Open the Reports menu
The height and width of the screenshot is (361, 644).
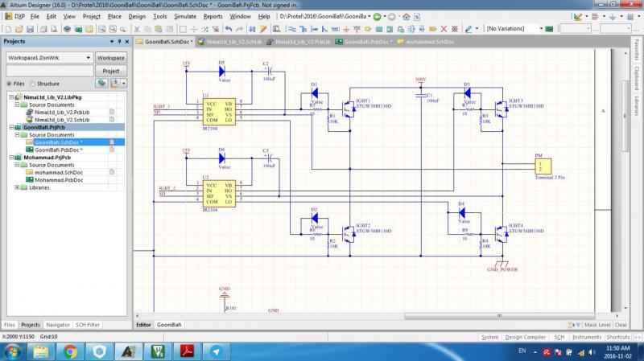click(x=213, y=16)
